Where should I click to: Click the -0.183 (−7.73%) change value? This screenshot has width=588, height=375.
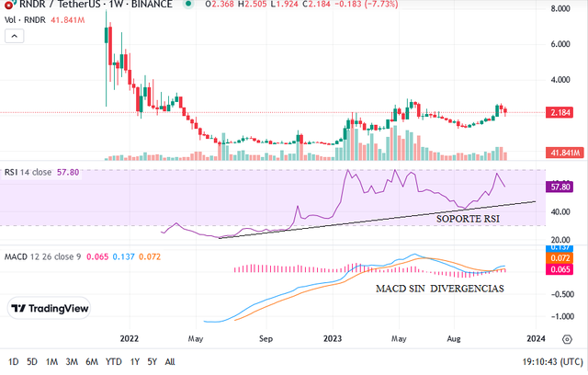pos(366,5)
